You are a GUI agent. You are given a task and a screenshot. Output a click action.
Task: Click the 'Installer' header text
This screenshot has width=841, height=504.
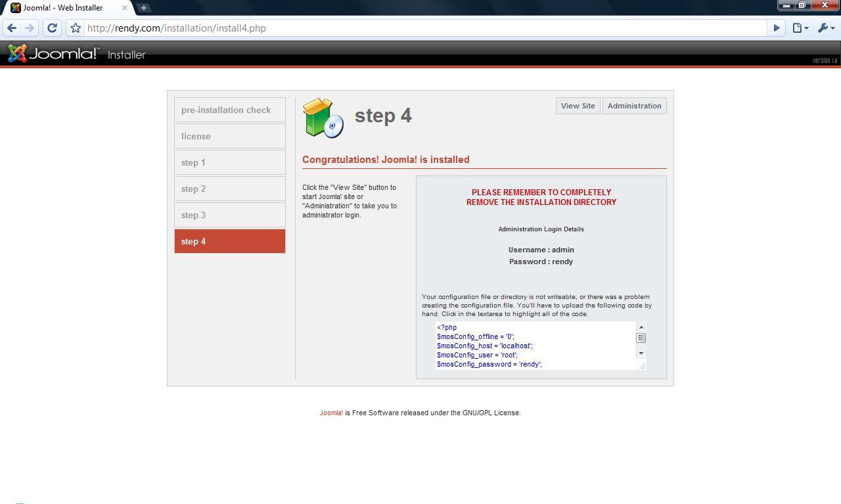pos(127,55)
